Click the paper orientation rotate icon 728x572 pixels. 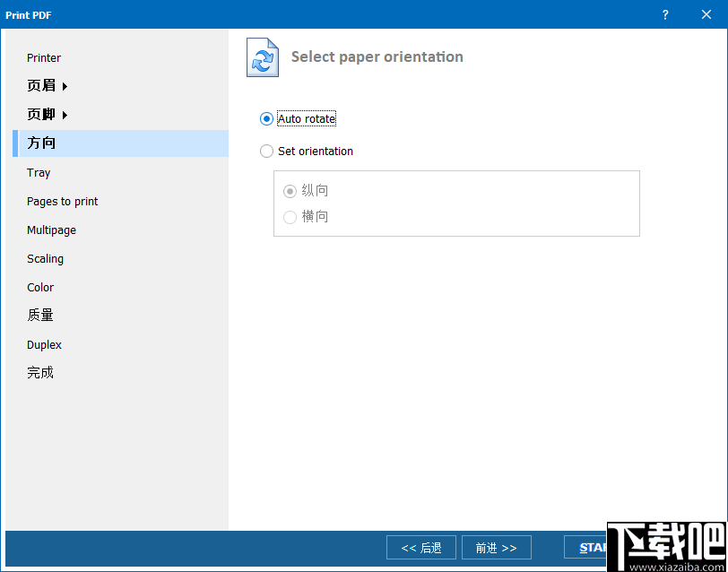pos(260,56)
